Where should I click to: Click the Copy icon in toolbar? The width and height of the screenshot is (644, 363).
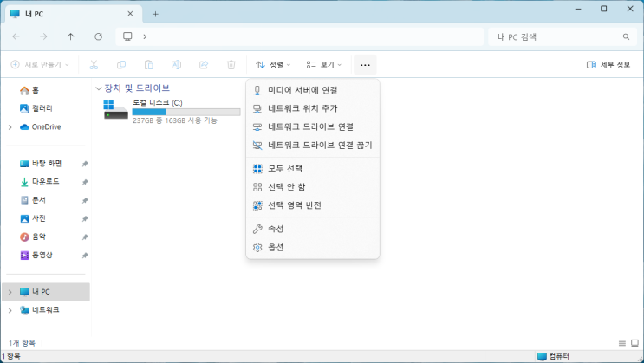121,64
